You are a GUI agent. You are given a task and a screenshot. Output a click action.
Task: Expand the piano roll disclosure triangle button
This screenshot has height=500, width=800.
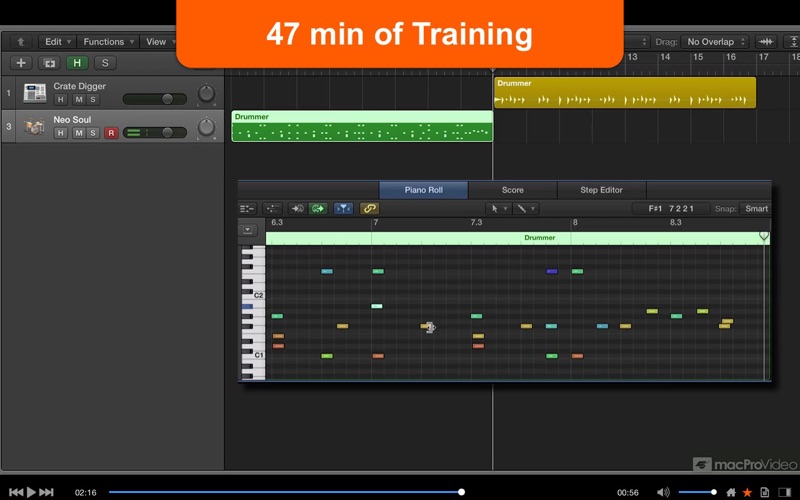[247, 230]
